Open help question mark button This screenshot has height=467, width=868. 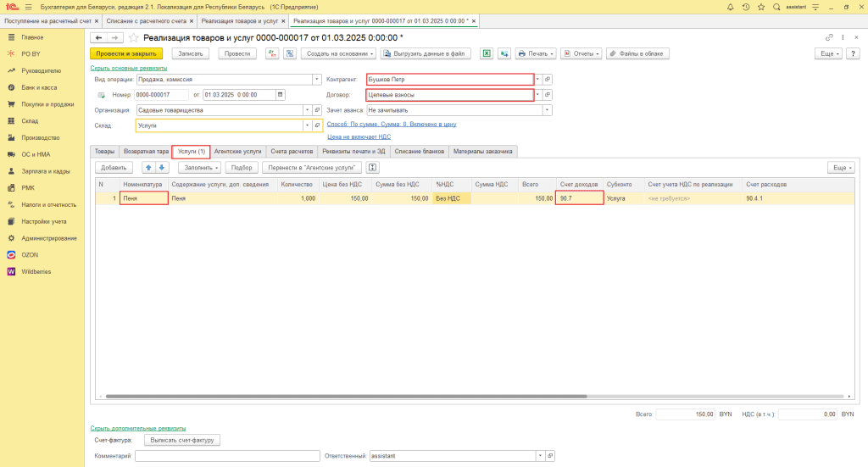tap(853, 53)
